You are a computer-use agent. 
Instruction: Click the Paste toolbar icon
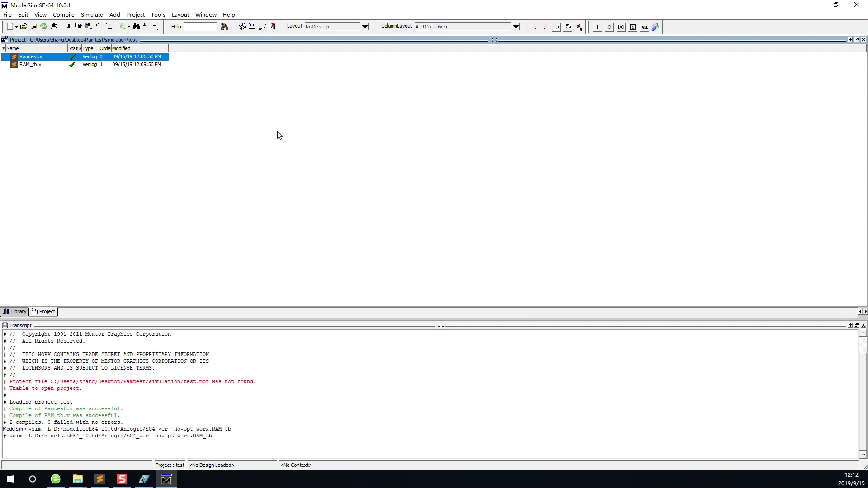tap(89, 27)
